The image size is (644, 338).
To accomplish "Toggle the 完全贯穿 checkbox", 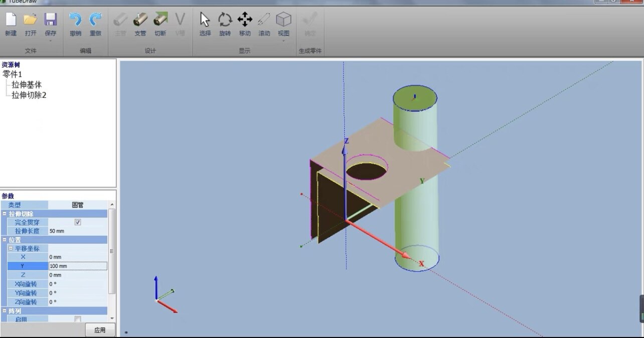I will tap(78, 222).
